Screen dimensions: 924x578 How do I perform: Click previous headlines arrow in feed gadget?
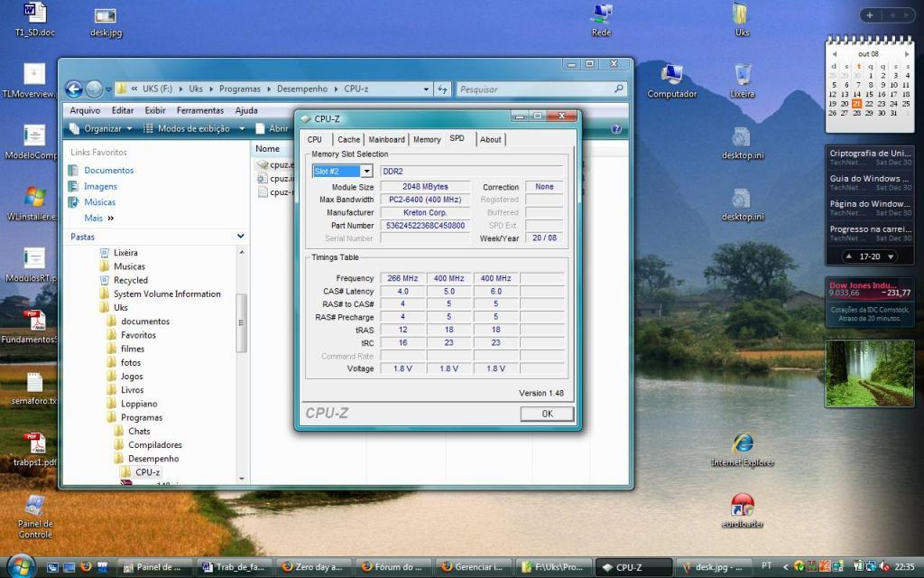[848, 256]
